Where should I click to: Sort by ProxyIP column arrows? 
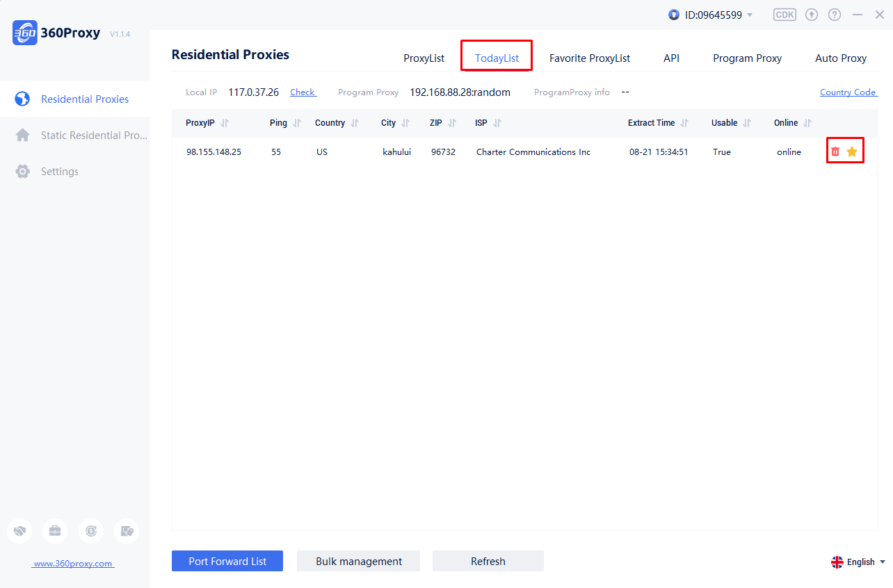[224, 123]
